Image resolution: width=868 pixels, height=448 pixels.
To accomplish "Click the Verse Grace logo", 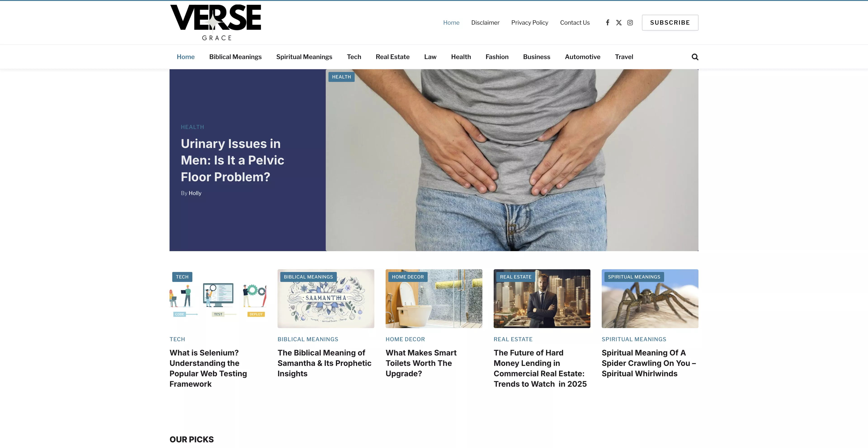I will 216,22.
